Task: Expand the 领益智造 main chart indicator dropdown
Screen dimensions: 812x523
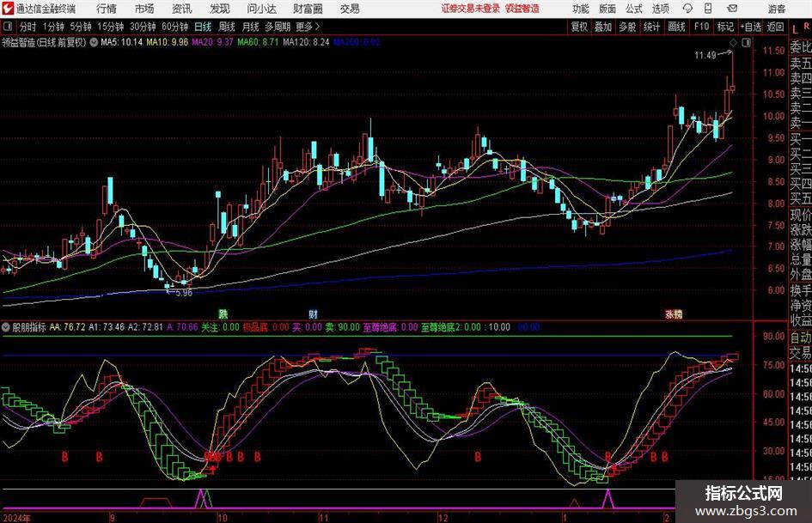Action: point(94,42)
